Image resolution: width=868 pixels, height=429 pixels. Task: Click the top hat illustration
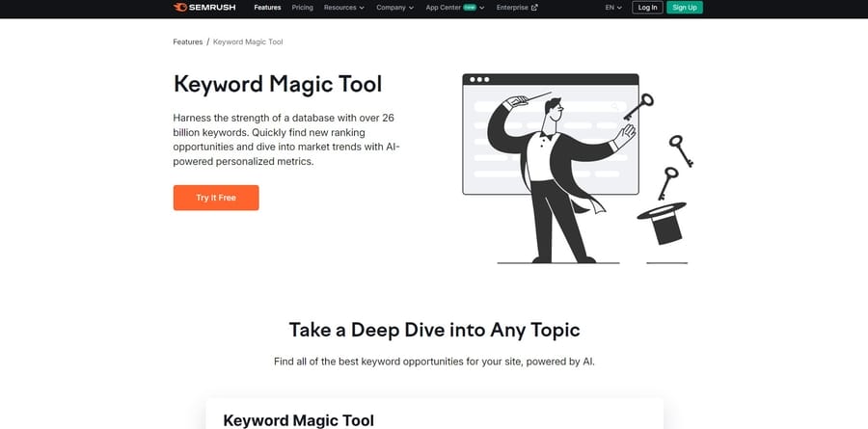[x=662, y=223]
